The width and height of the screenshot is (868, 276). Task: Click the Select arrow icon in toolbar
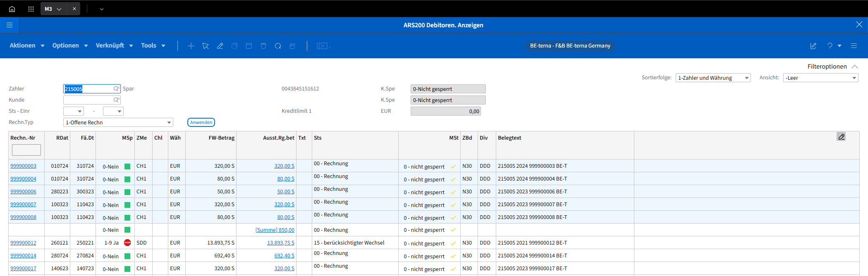pos(206,46)
